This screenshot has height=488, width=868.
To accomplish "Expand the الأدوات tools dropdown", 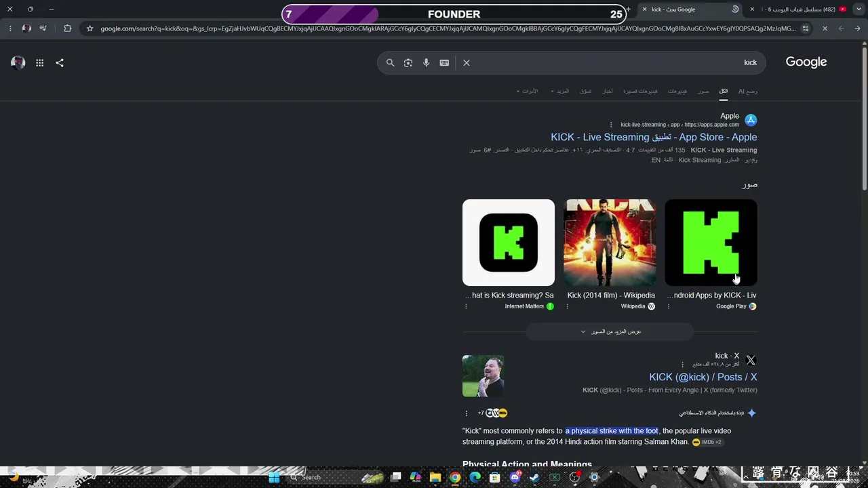I will pyautogui.click(x=527, y=91).
